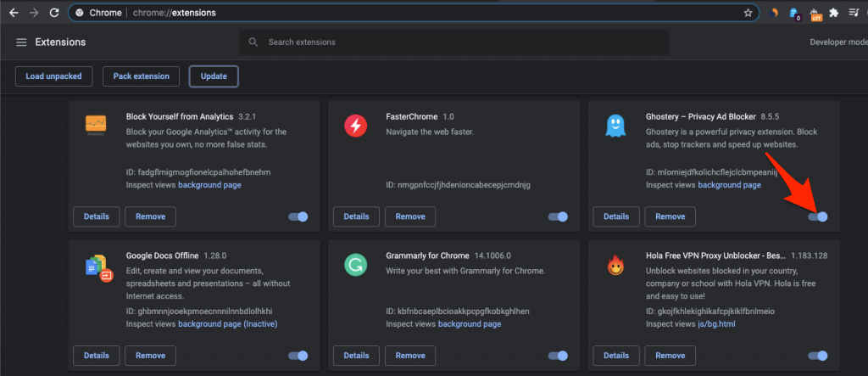The width and height of the screenshot is (868, 376).
Task: Click Pack extension button
Action: pos(142,76)
